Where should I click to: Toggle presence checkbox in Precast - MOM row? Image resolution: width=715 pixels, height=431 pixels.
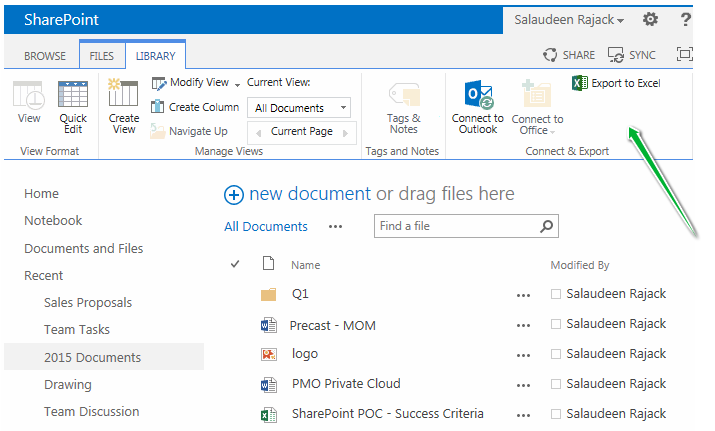tap(555, 324)
